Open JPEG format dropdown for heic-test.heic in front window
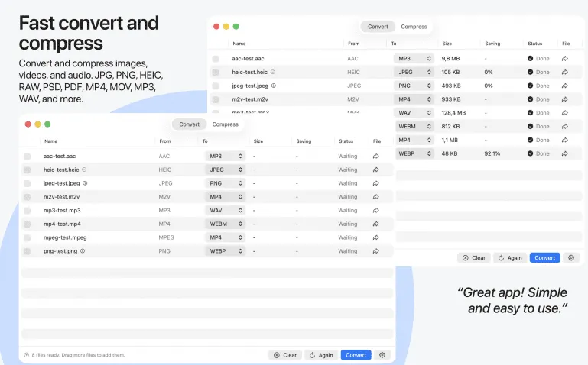This screenshot has height=365, width=588. point(225,170)
